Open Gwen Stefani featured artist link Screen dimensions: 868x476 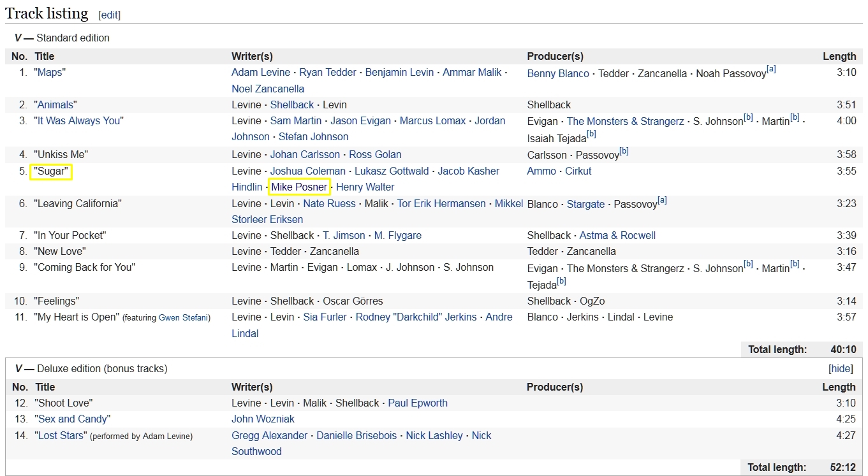tap(184, 318)
